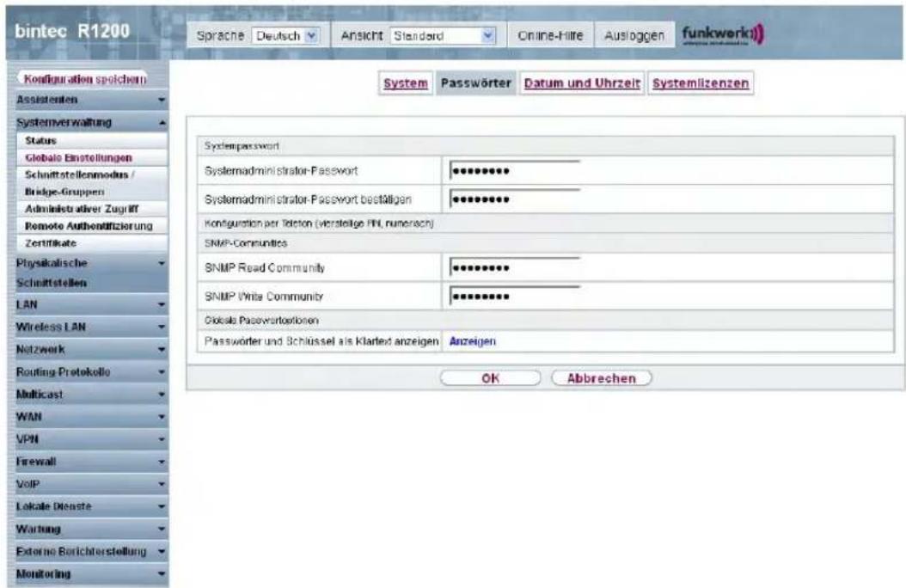Expand the VoIP menu
This screenshot has width=906, height=588.
click(x=89, y=484)
